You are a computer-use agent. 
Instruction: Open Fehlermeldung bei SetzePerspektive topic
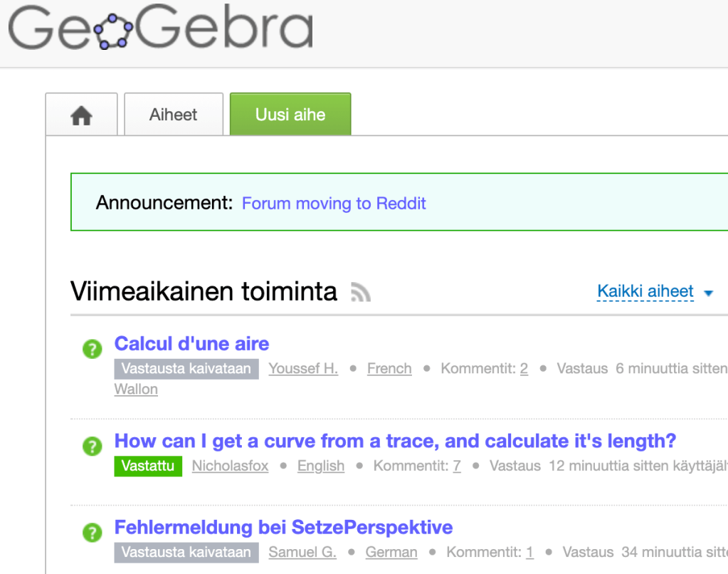[x=283, y=528]
